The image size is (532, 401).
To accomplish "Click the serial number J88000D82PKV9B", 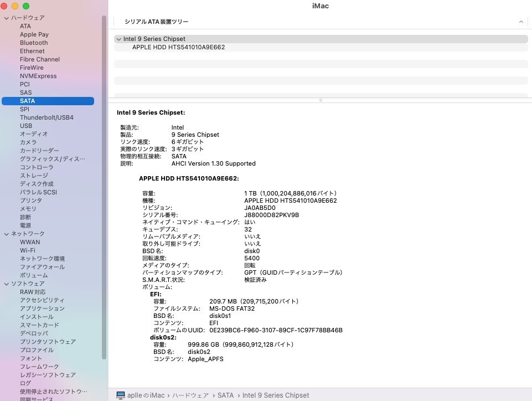I will pyautogui.click(x=271, y=215).
